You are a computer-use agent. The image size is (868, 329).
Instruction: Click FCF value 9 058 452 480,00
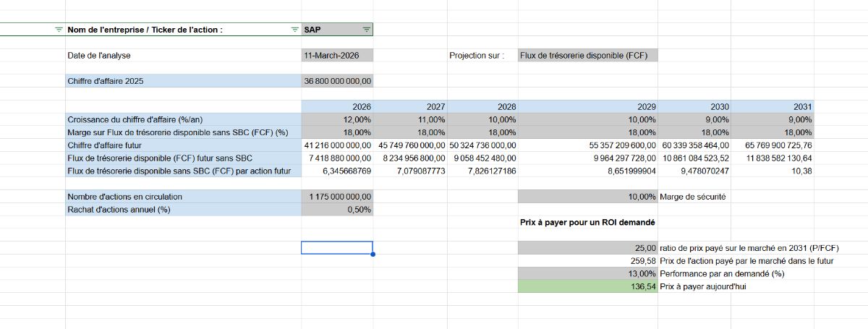point(482,158)
